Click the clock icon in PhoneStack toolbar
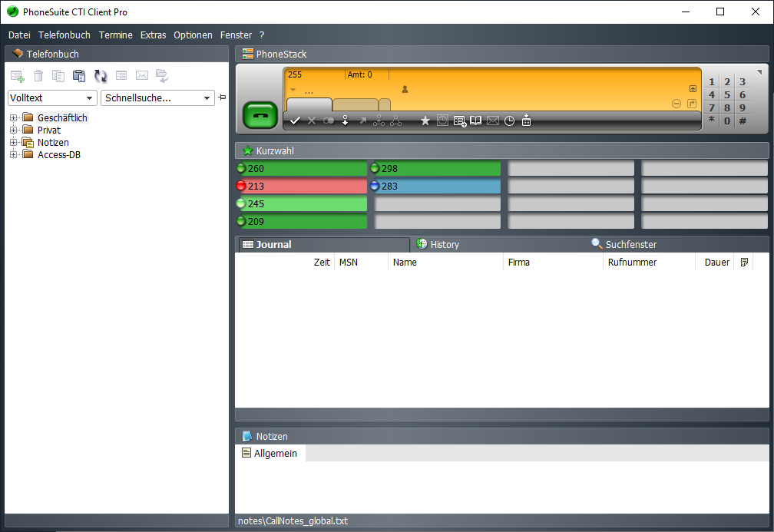Image resolution: width=774 pixels, height=532 pixels. coord(509,121)
